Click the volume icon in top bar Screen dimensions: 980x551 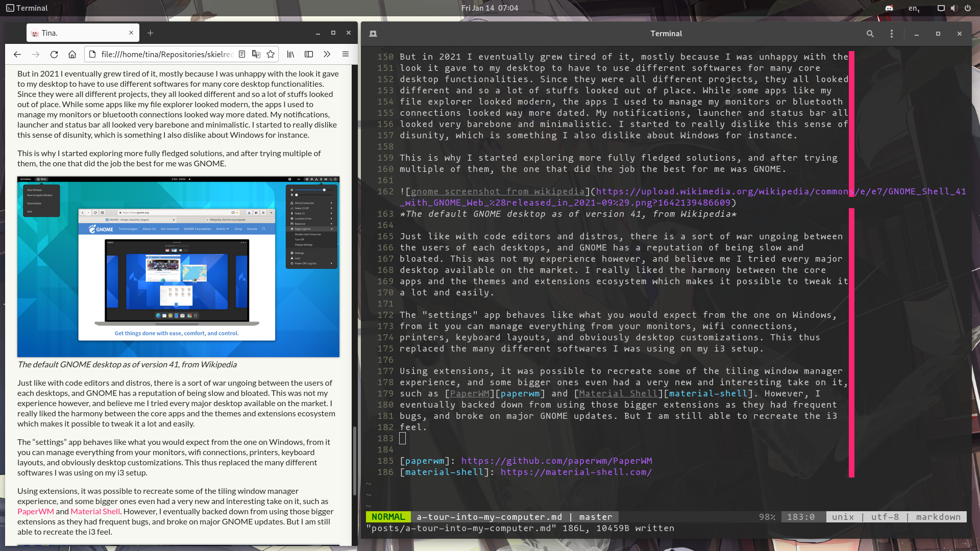[954, 8]
